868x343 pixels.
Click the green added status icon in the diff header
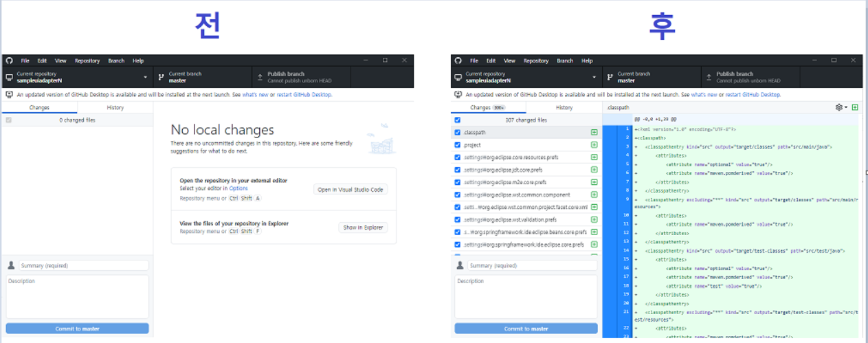click(855, 107)
